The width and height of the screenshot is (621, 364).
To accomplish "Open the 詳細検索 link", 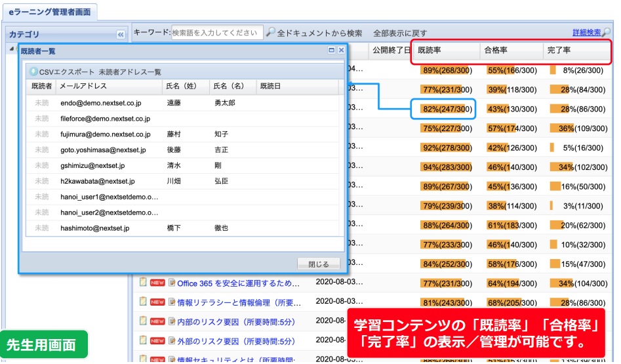I will click(x=586, y=33).
